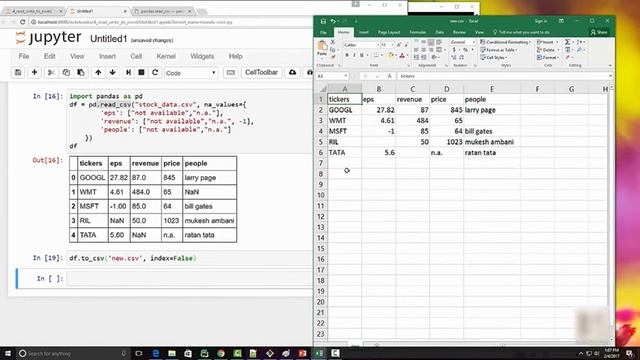Toggle Underline in Excel ribbon

pyautogui.click(x=362, y=55)
